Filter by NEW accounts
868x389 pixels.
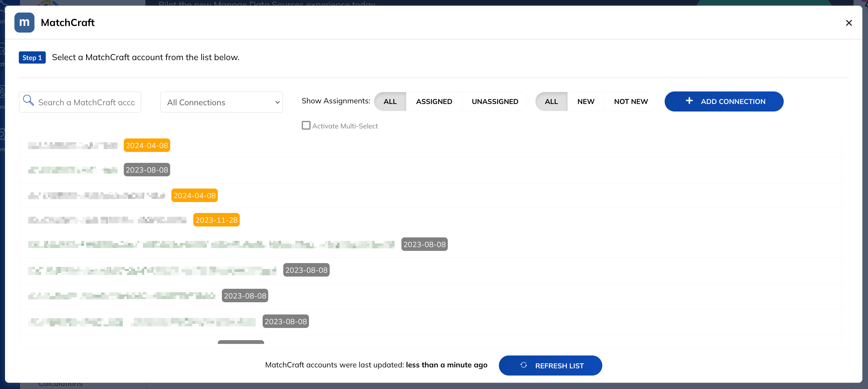pyautogui.click(x=586, y=101)
